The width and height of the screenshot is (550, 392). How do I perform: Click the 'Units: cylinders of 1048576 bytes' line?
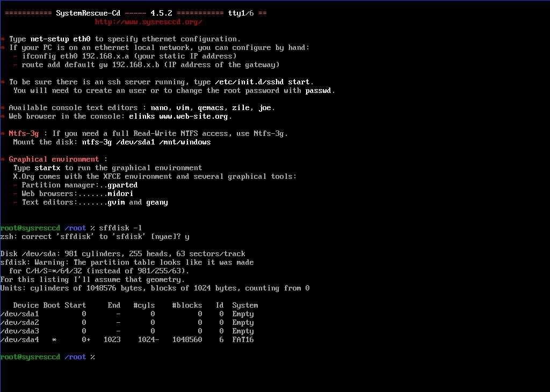tap(155, 288)
